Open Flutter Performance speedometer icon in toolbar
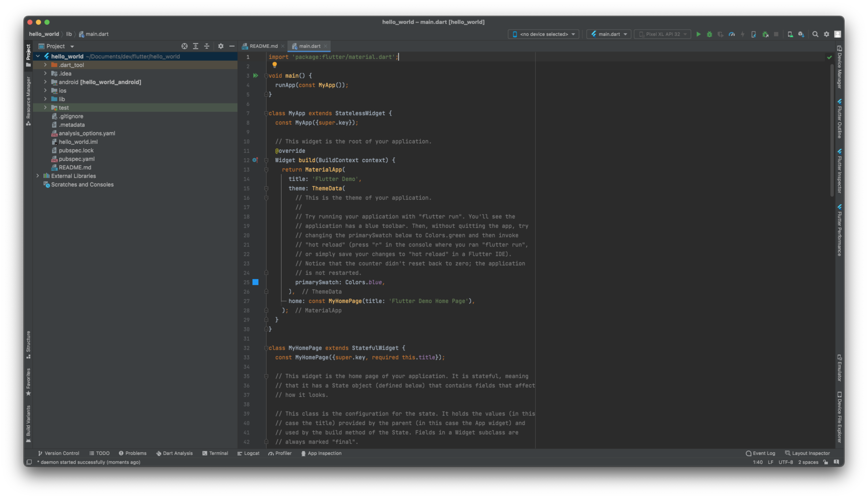The image size is (868, 498). (732, 34)
